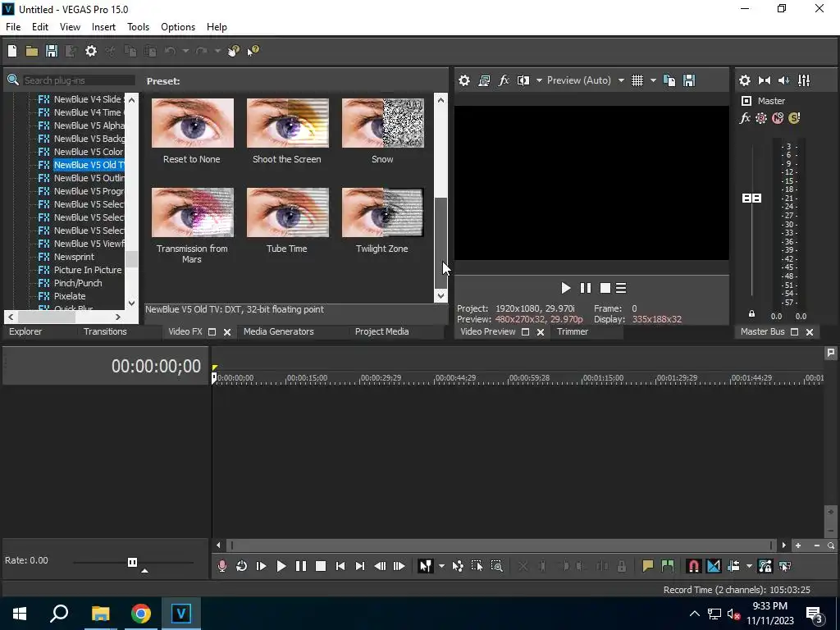Toggle the Master fader lock icon

(x=751, y=314)
